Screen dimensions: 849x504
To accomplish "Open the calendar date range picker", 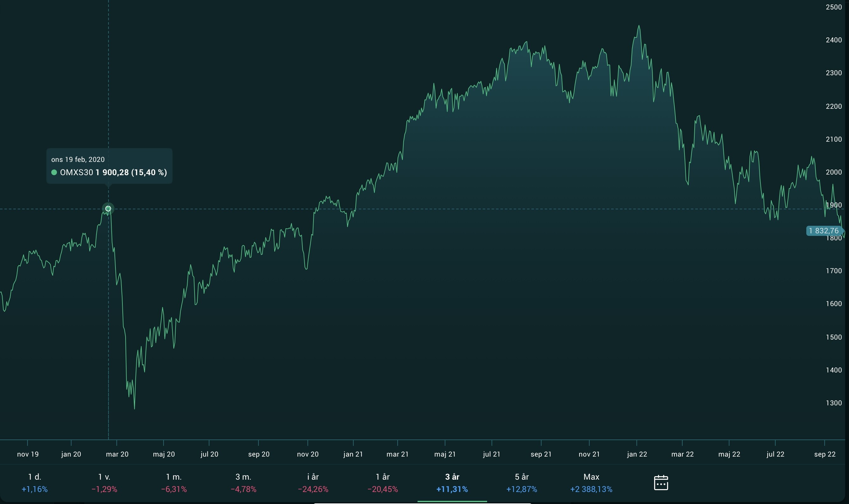I will click(x=660, y=482).
